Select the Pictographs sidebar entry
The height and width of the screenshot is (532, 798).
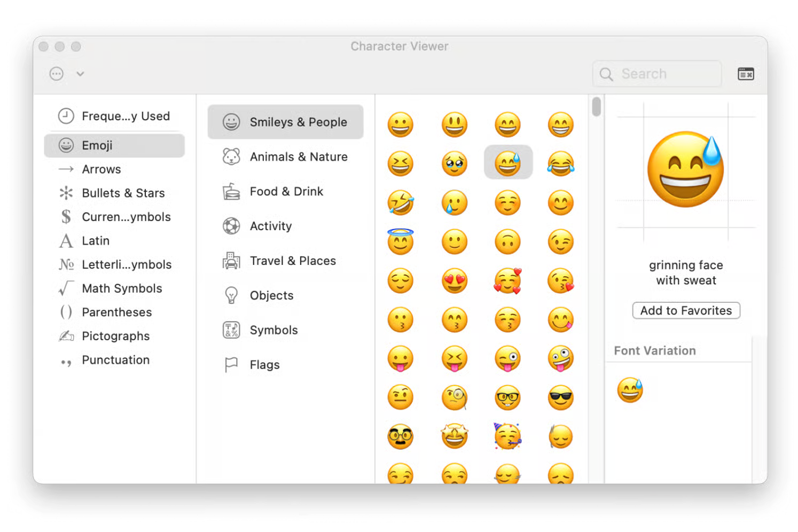[115, 336]
